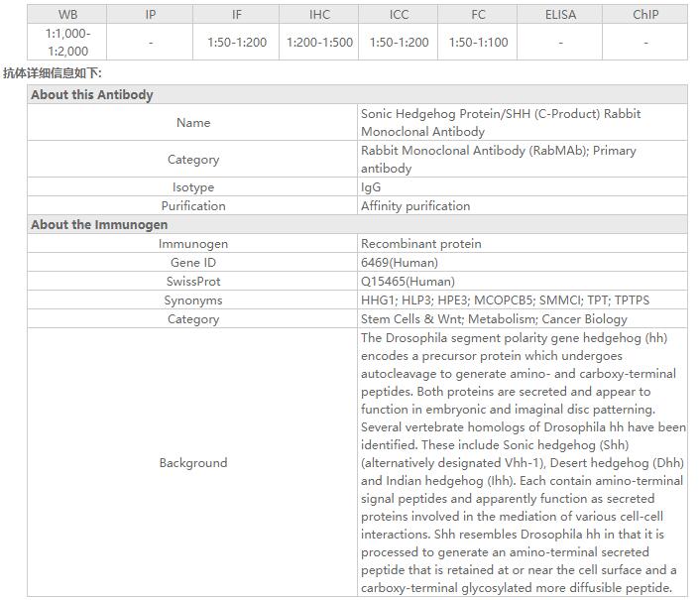Select the IHC dilution 1:200-1:500 cell

[x=319, y=43]
